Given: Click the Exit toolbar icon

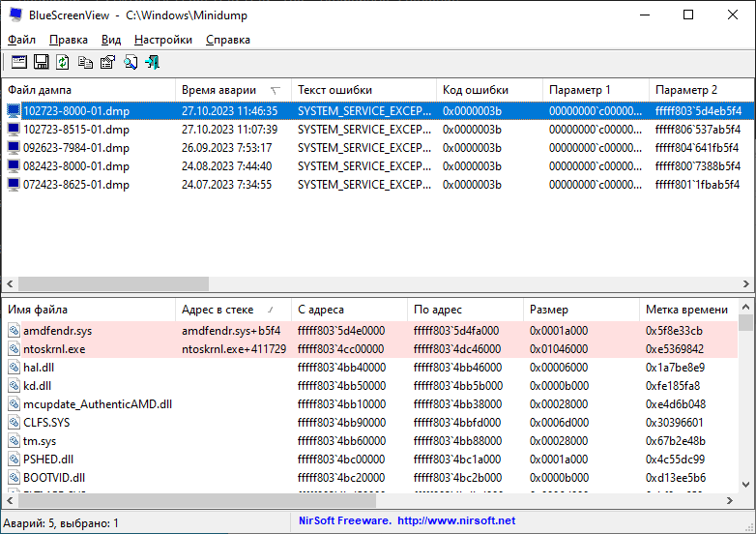Looking at the screenshot, I should [152, 62].
